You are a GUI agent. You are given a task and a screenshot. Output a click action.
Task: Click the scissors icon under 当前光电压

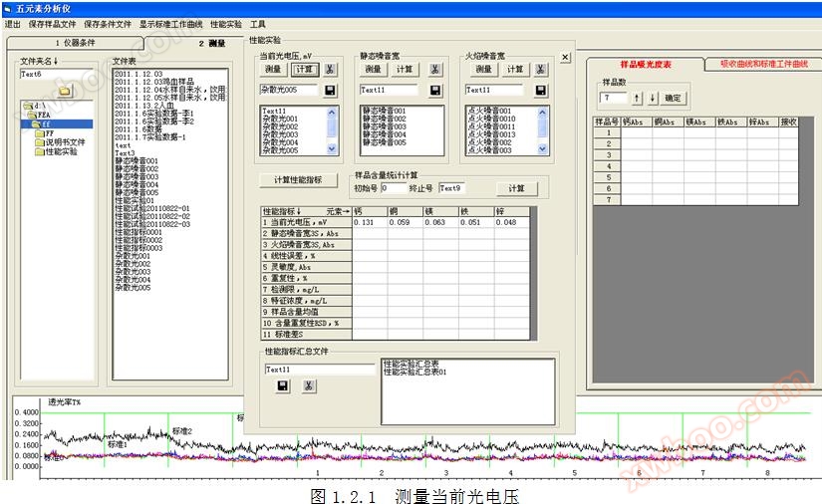pyautogui.click(x=331, y=70)
